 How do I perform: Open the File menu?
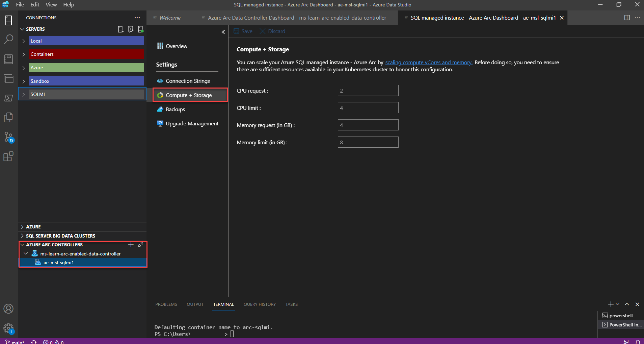[20, 5]
